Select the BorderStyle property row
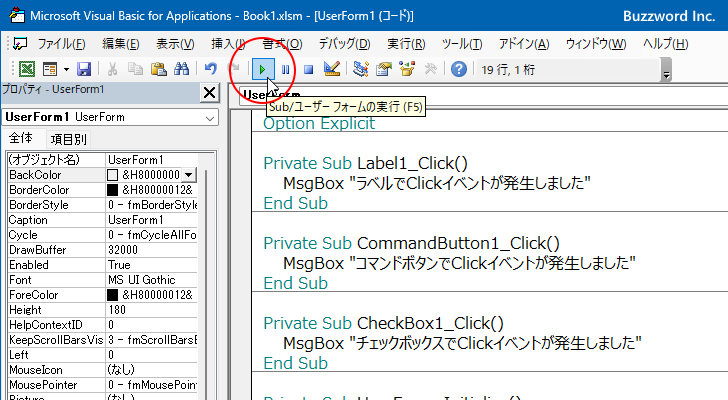The image size is (728, 400). tap(102, 205)
